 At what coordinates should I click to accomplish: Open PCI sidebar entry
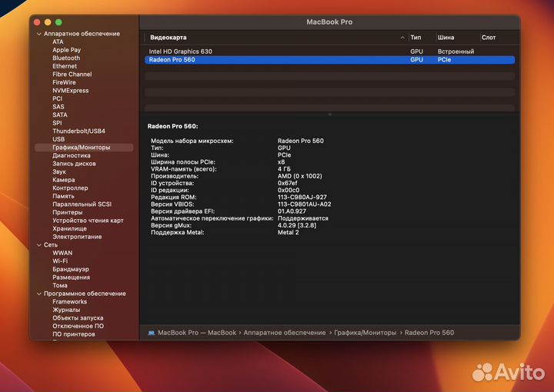(x=57, y=98)
